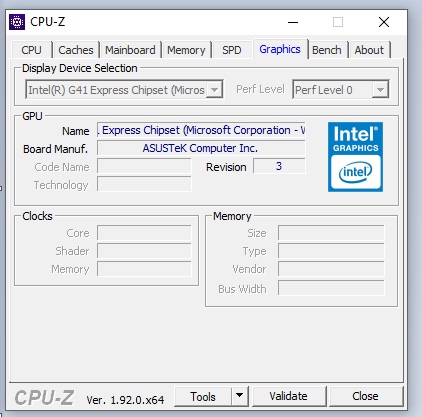
Task: Click the Memory clock field in Clocks
Action: click(144, 269)
